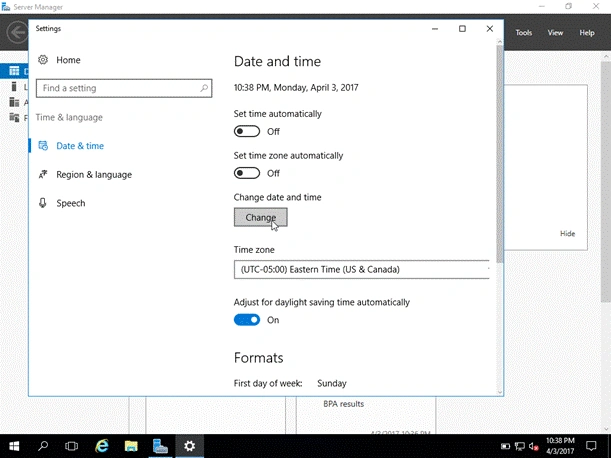Open the Tools menu in Server Manager

[x=524, y=33]
